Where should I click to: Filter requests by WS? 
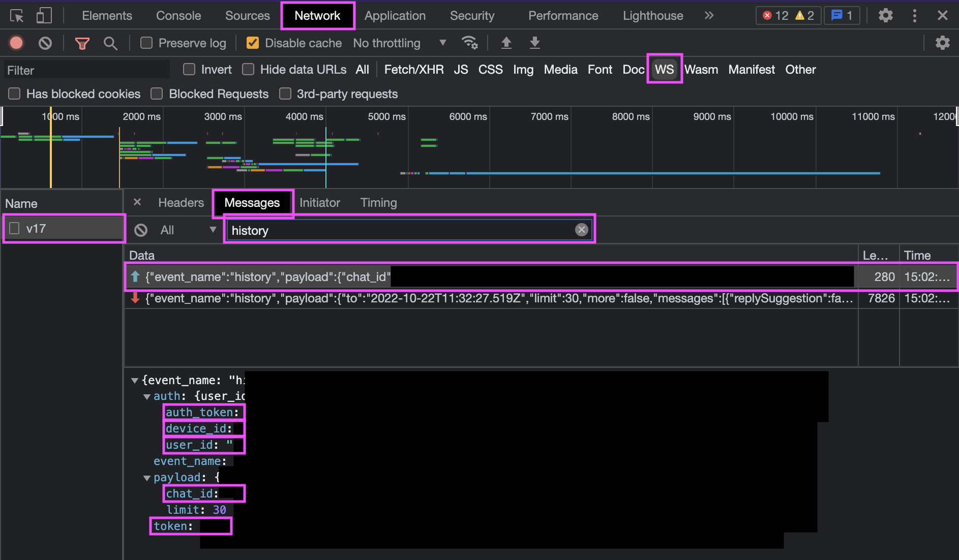(x=664, y=69)
